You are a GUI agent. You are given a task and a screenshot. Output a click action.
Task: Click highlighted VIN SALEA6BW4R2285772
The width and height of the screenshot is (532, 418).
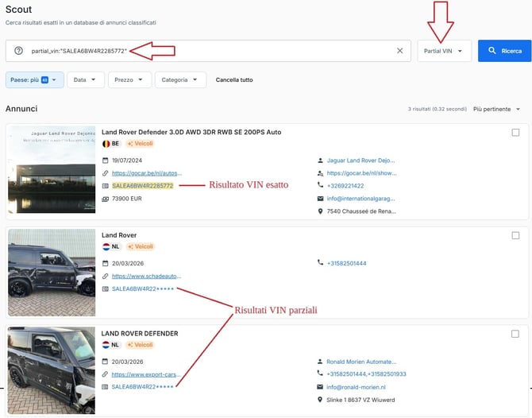[143, 186]
